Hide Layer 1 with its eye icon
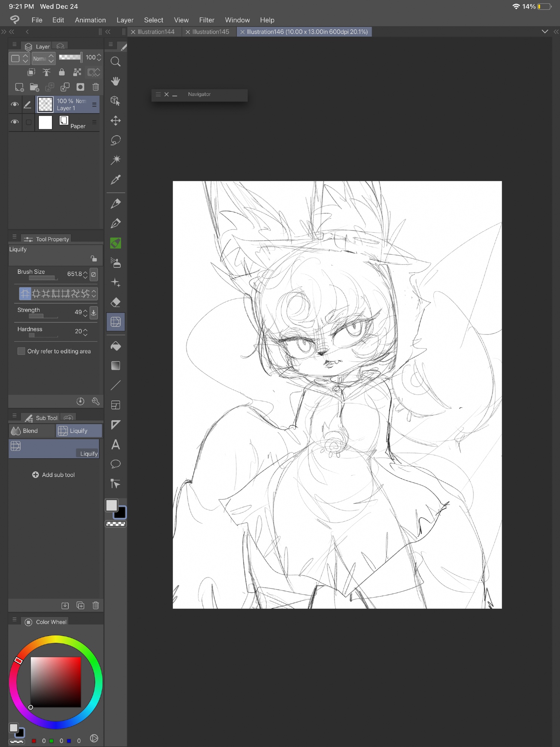 (x=15, y=105)
